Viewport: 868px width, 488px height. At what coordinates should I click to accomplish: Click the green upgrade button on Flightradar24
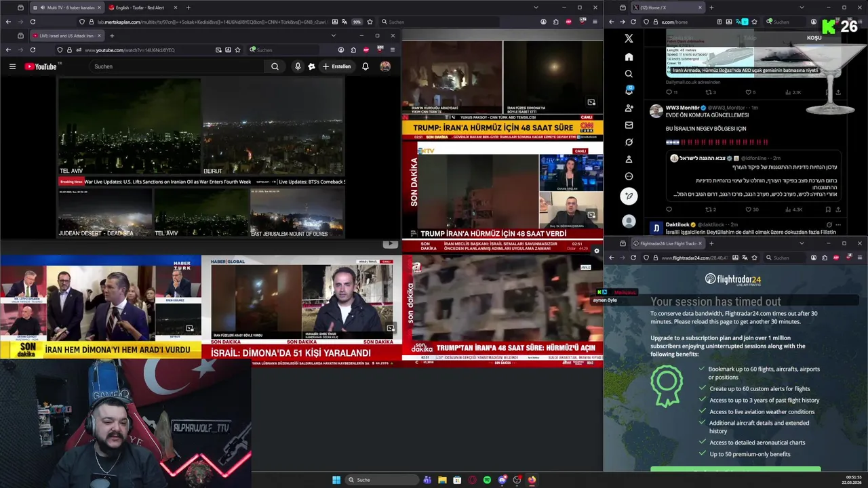pos(735,469)
